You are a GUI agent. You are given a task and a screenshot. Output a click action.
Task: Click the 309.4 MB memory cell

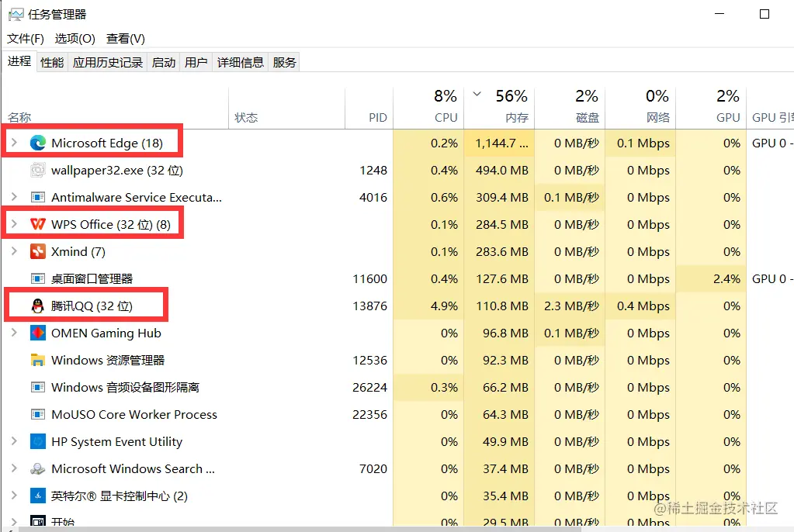click(x=499, y=198)
